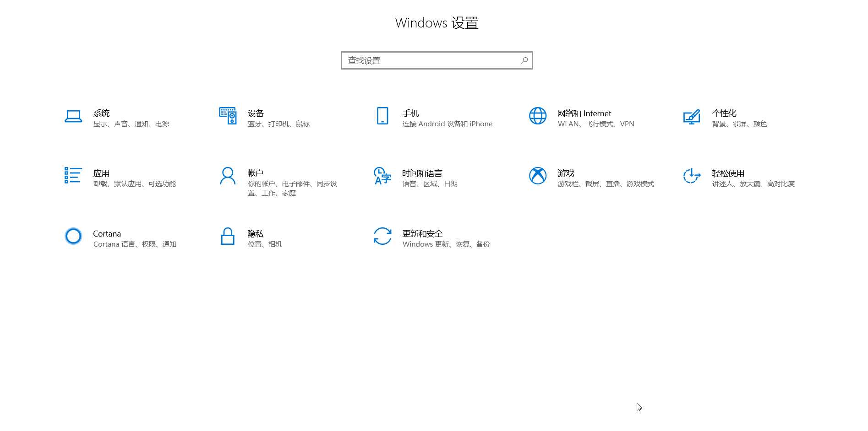The image size is (868, 431).
Task: Open the 应用 title link
Action: (x=101, y=173)
